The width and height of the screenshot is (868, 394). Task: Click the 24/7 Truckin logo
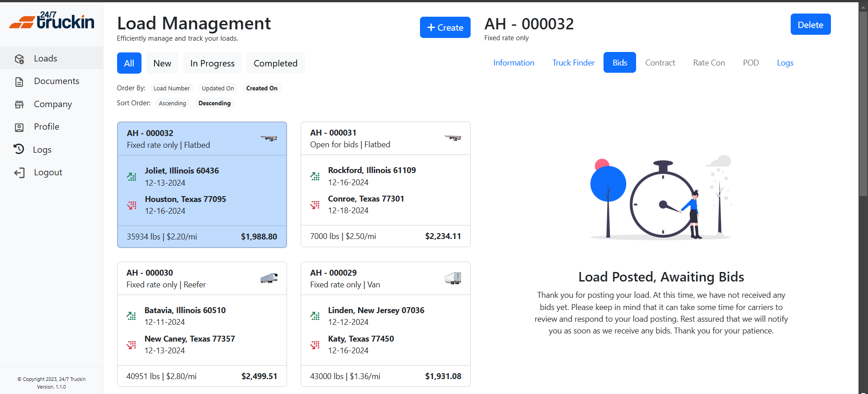coord(52,21)
